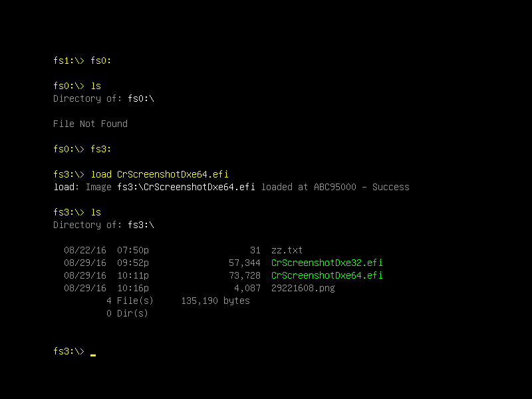The image size is (532, 399).
Task: Click the '0 Dir(s)' summary line
Action: click(127, 313)
